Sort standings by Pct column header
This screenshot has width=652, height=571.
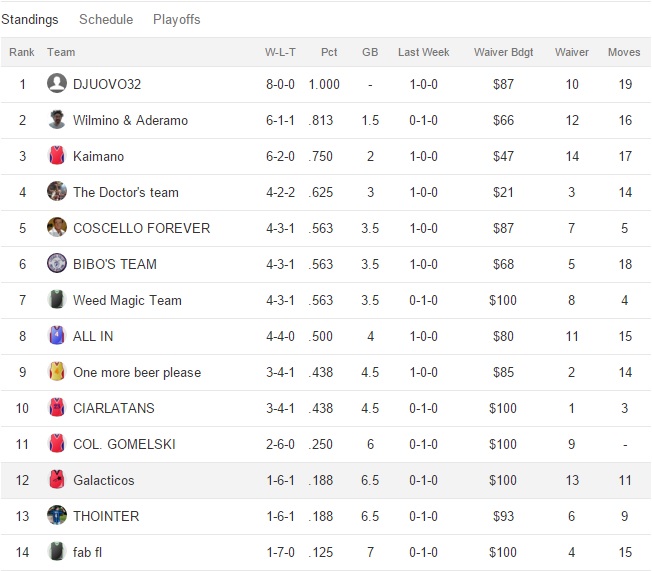(329, 52)
